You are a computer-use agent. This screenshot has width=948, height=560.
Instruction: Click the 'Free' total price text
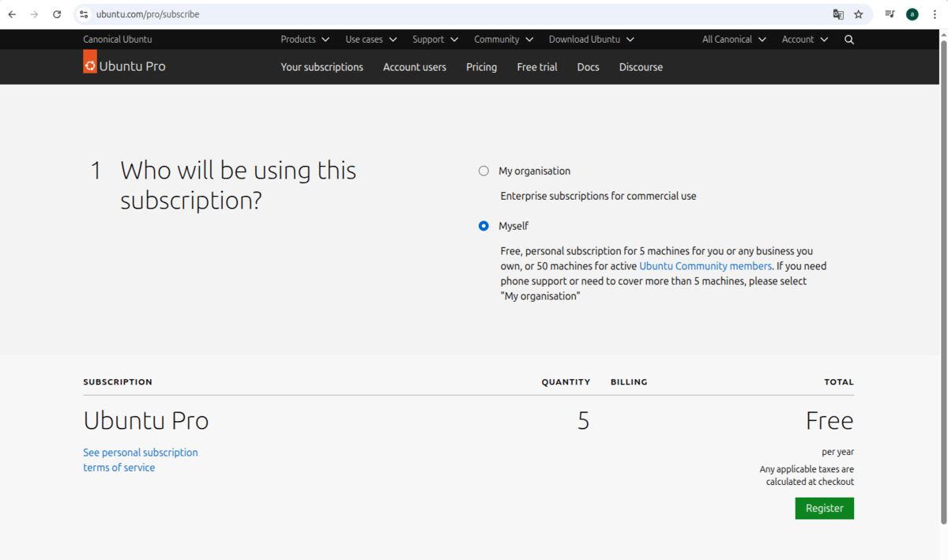(x=829, y=420)
